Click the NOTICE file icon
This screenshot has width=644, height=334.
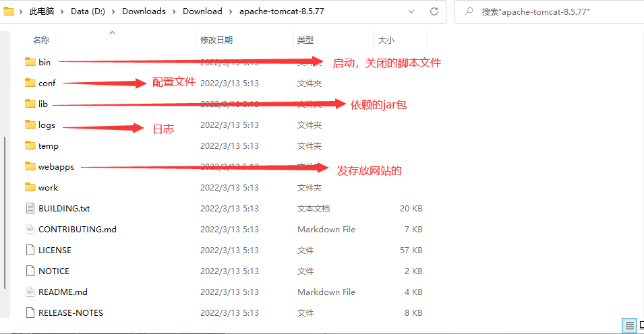(x=30, y=271)
